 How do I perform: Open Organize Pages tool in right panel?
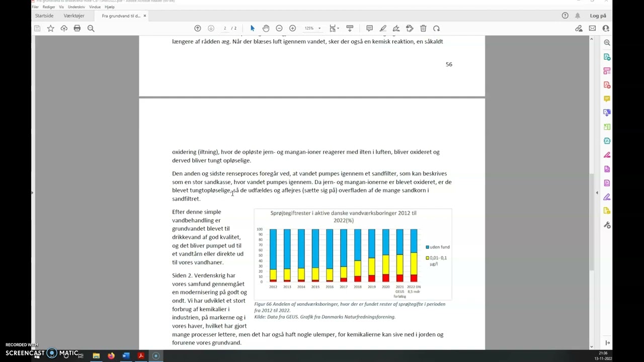(x=607, y=127)
